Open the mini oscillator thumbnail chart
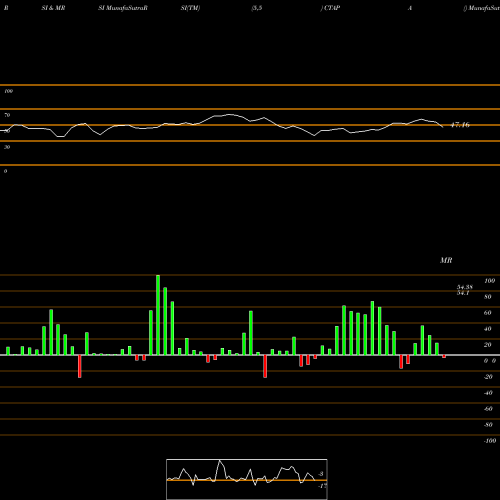 pyautogui.click(x=247, y=479)
